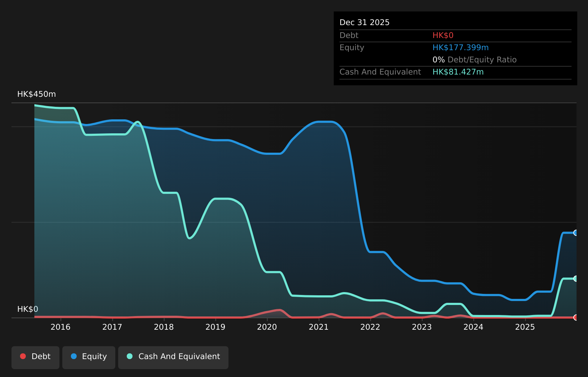
Task: Click the teal Cash legend dot
Action: [x=130, y=356]
